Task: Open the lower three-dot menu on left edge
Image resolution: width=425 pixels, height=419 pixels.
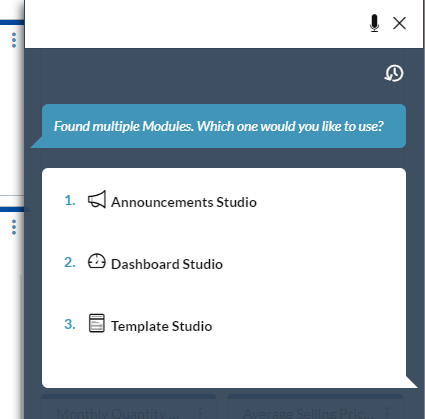Action: pyautogui.click(x=14, y=227)
